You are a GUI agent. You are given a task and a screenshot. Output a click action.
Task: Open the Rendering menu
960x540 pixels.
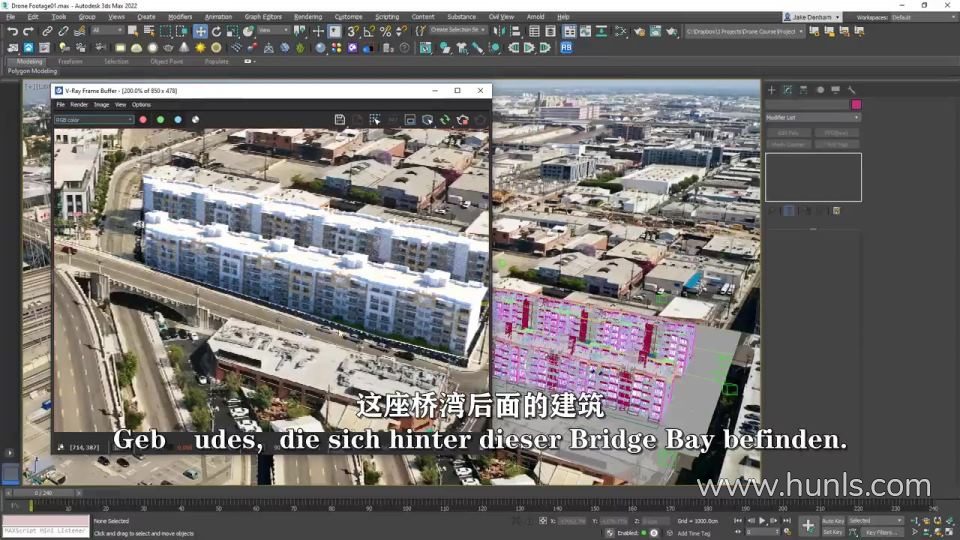tap(308, 17)
